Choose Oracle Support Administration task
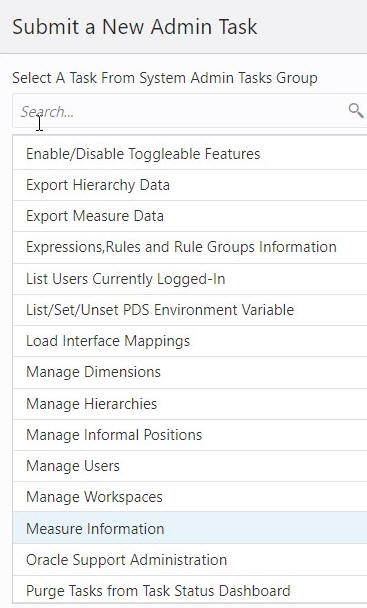This screenshot has width=367, height=608. tap(190, 560)
